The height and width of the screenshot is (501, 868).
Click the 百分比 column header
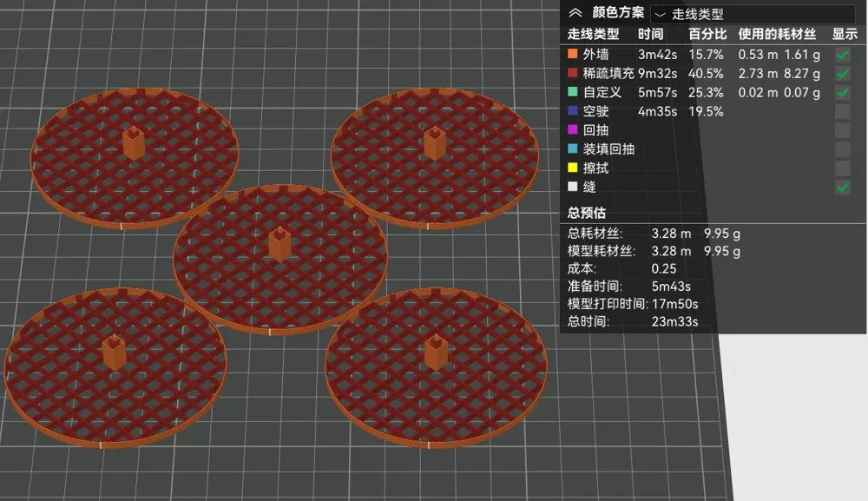pos(707,35)
